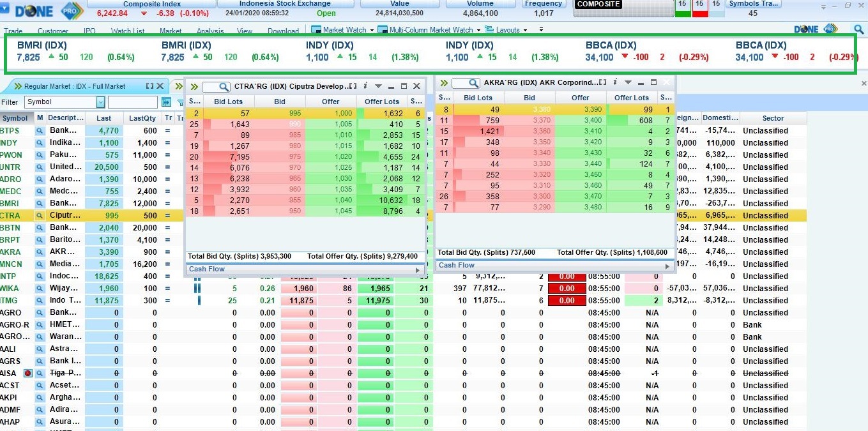
Task: Click the Symbols Tra... header button
Action: click(753, 4)
